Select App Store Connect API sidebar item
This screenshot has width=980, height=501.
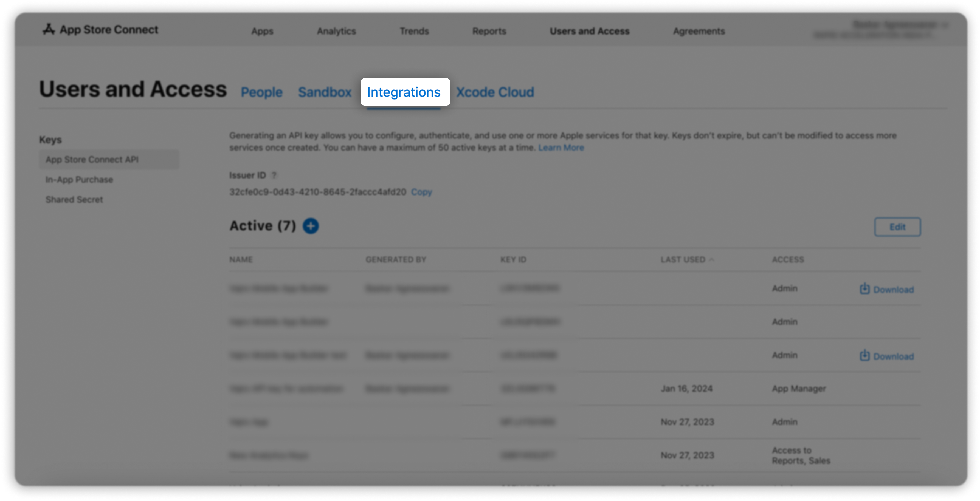tap(92, 159)
